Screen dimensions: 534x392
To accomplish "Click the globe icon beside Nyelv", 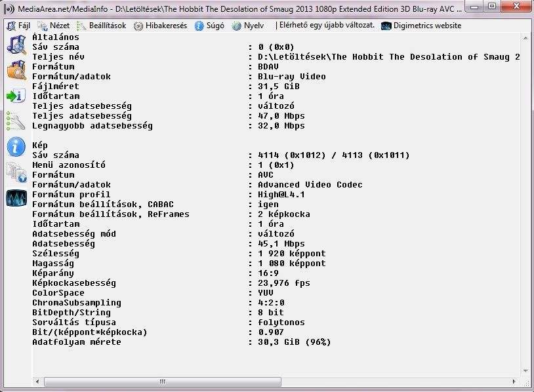I will pyautogui.click(x=236, y=26).
